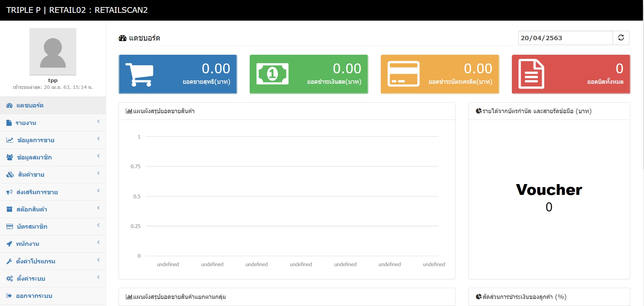Select the สต๊อกสินค้า menu label

coord(32,209)
